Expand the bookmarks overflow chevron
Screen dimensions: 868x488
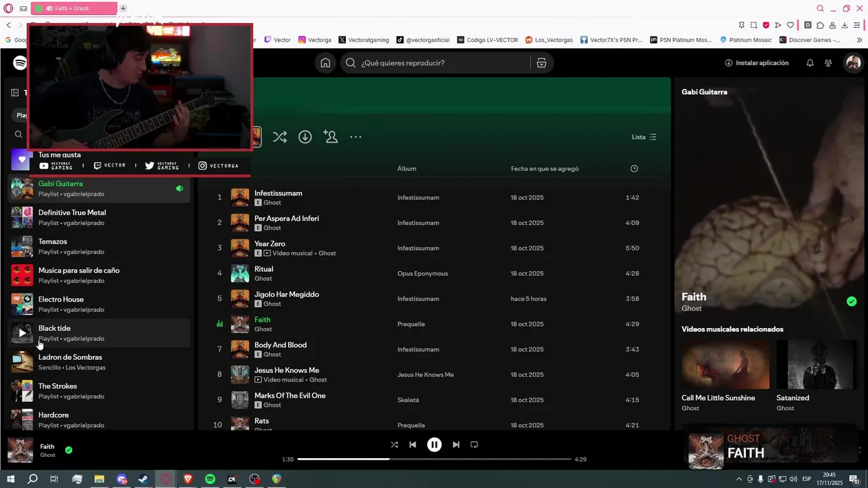pyautogui.click(x=859, y=40)
